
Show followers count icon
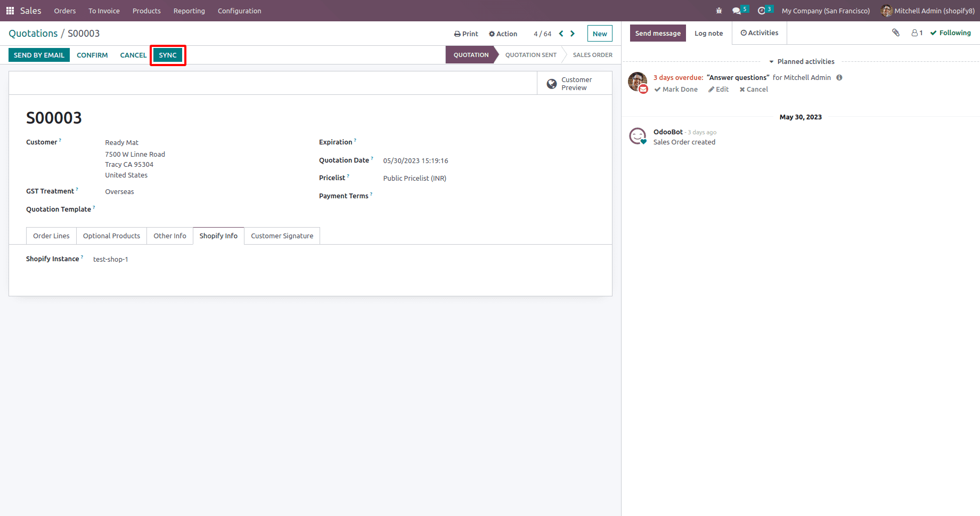917,33
